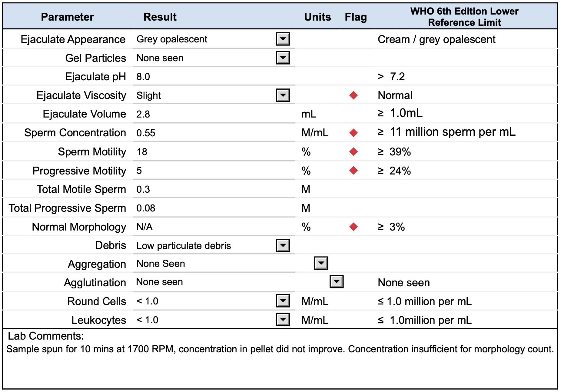Click the Sperm Concentration red flag diamond
The height and width of the screenshot is (392, 561).
pyautogui.click(x=354, y=133)
